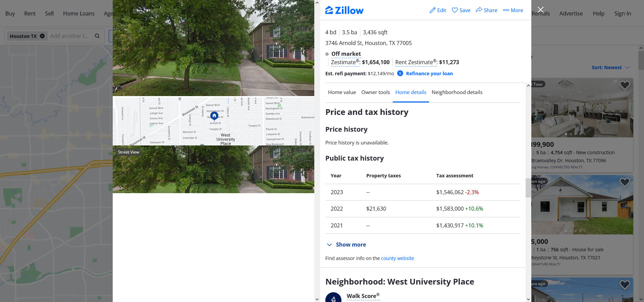Image resolution: width=644 pixels, height=302 pixels.
Task: Click the Walk Score link
Action: [x=363, y=296]
